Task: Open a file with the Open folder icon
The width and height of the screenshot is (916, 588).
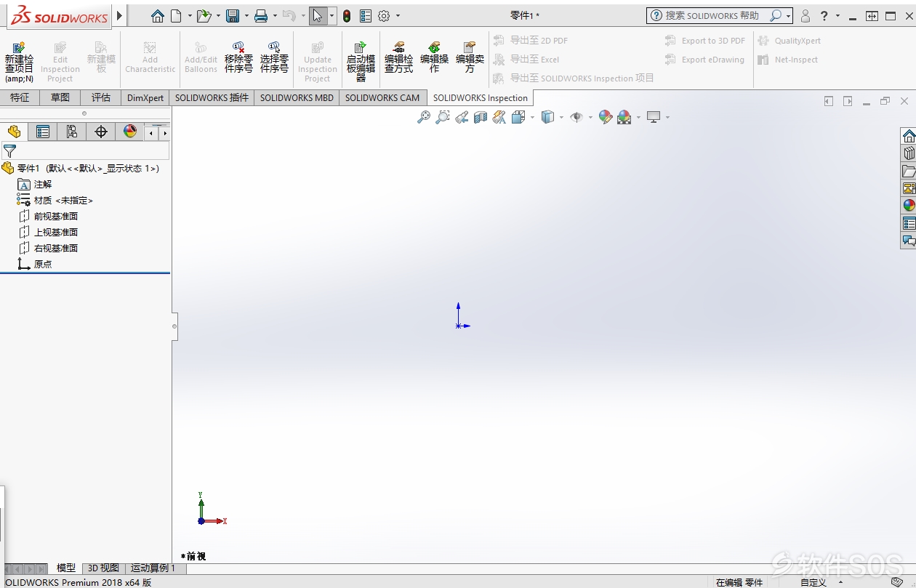Action: pos(204,16)
